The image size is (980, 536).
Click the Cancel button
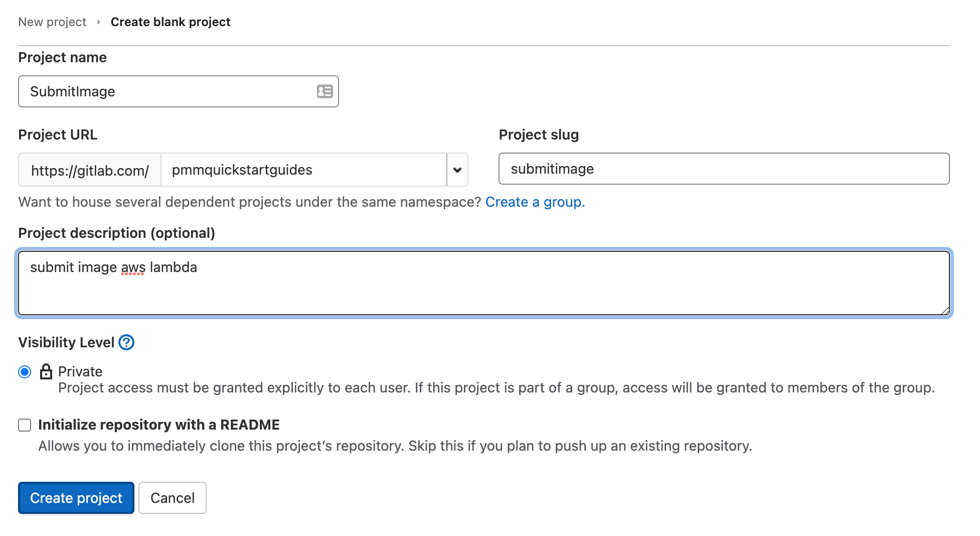[172, 497]
